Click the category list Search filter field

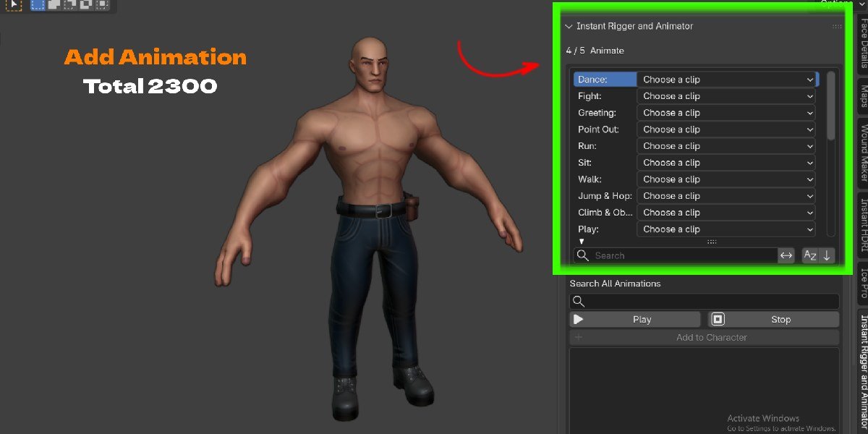pyautogui.click(x=676, y=255)
